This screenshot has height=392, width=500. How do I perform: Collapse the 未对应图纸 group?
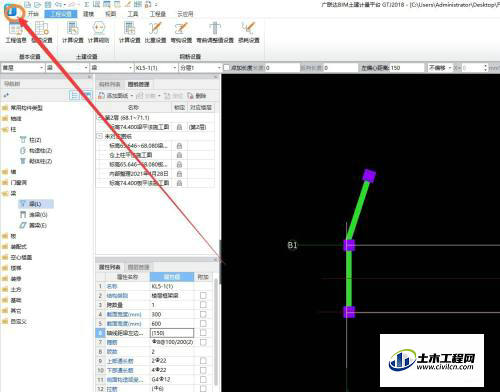pyautogui.click(x=100, y=136)
